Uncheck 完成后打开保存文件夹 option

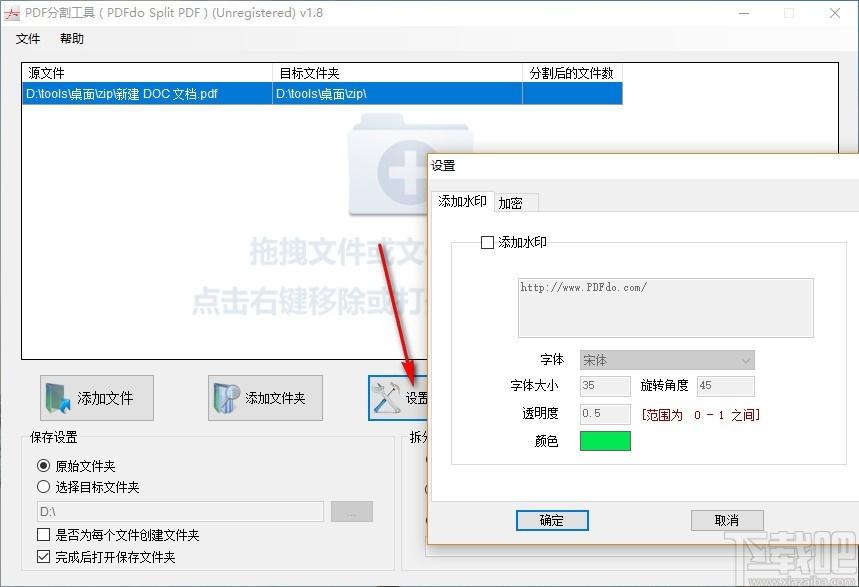[44, 557]
